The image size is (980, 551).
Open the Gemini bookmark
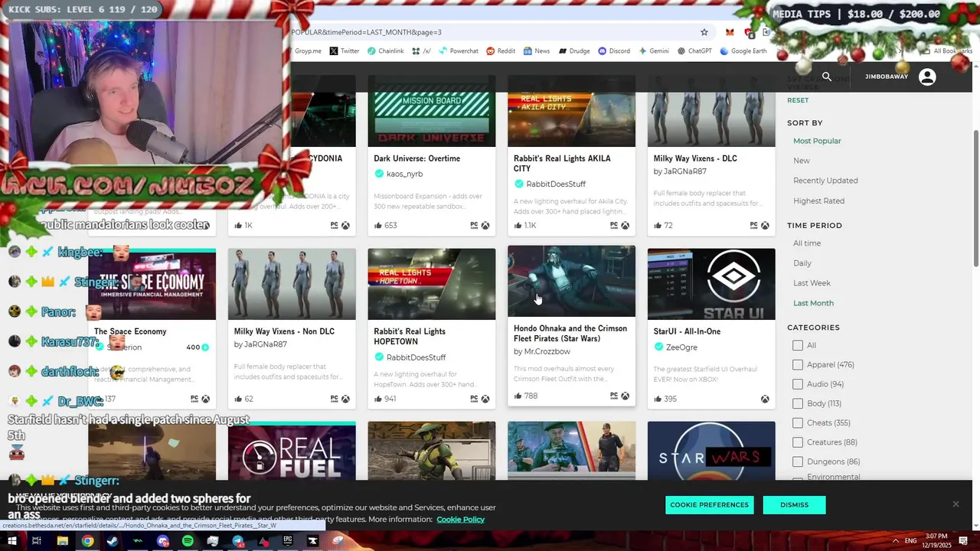(x=653, y=51)
